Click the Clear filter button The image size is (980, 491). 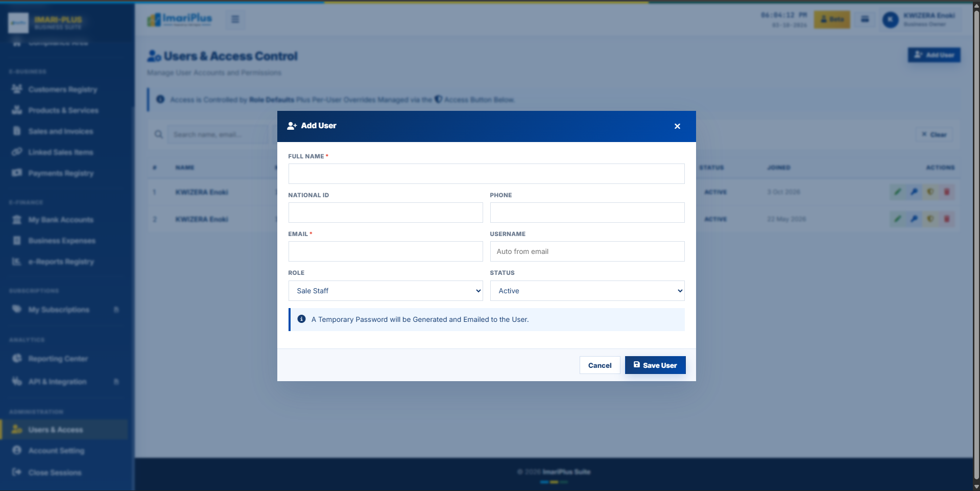pos(934,135)
